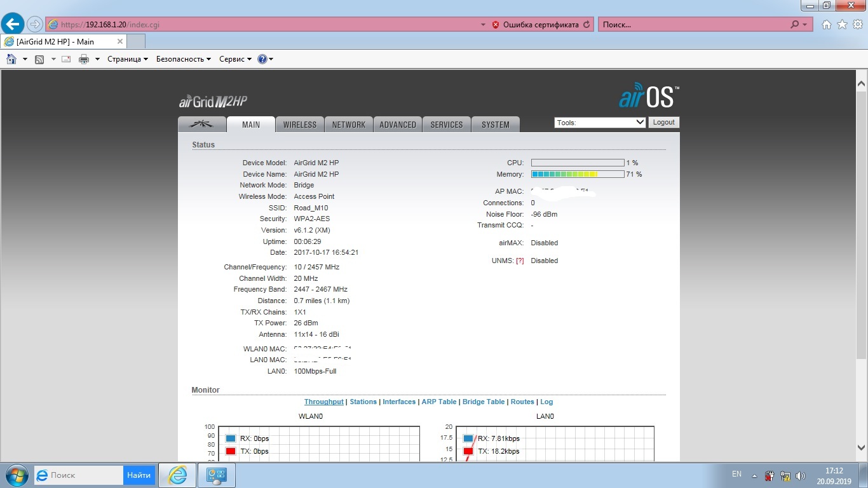Open the Безопасность menu
The image size is (868, 488).
[x=184, y=59]
